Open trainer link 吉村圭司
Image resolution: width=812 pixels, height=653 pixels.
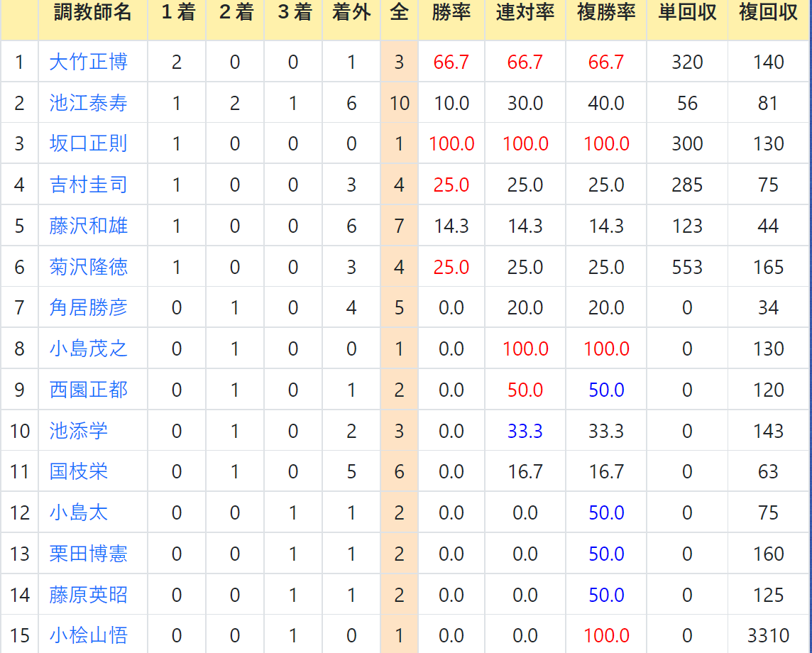[88, 185]
